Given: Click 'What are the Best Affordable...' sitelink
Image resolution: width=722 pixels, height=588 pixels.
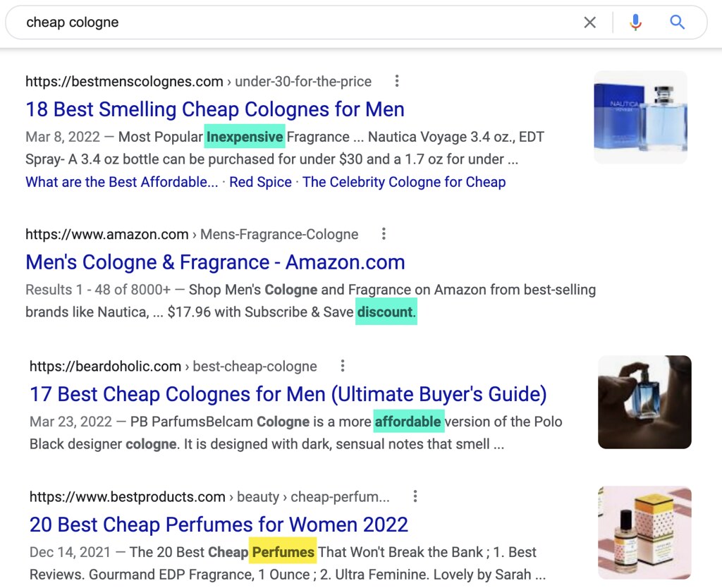Looking at the screenshot, I should pyautogui.click(x=121, y=182).
